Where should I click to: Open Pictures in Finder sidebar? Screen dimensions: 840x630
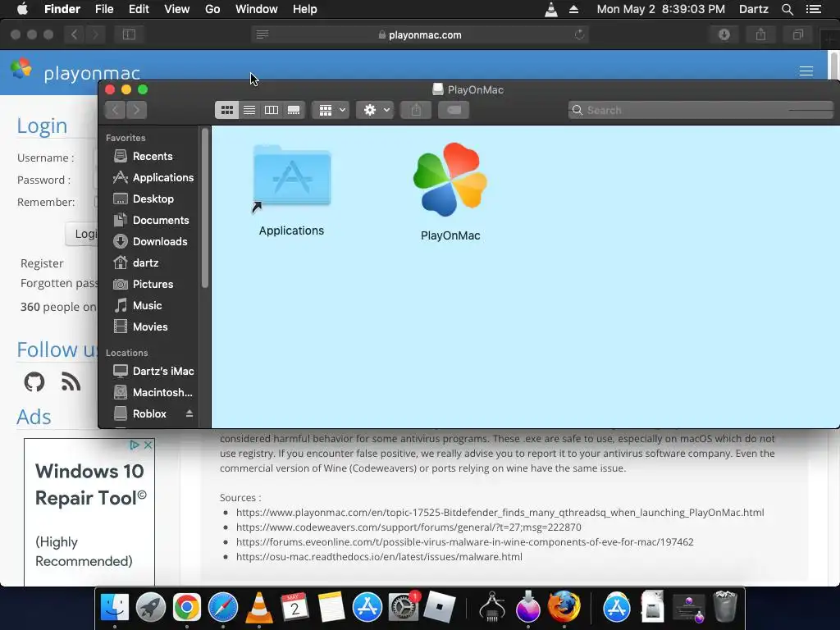coord(143,284)
